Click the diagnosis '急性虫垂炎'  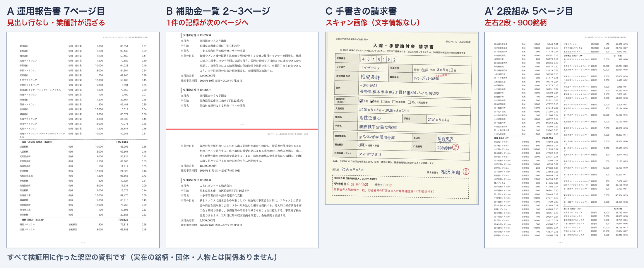click(370, 118)
